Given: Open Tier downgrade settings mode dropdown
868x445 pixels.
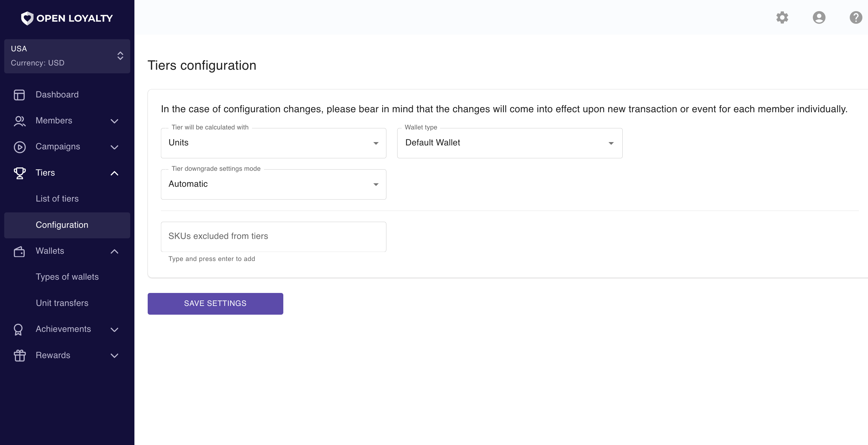Looking at the screenshot, I should 273,184.
